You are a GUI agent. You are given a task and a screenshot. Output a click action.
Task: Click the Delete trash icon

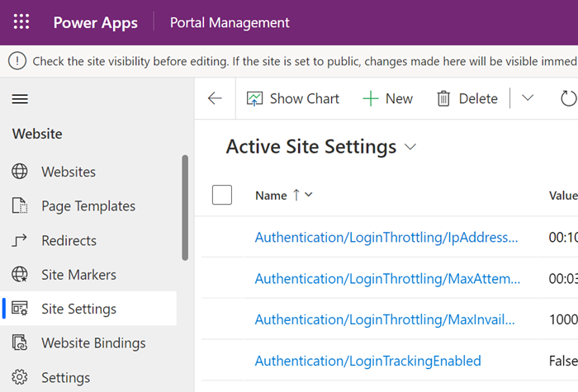pos(443,99)
